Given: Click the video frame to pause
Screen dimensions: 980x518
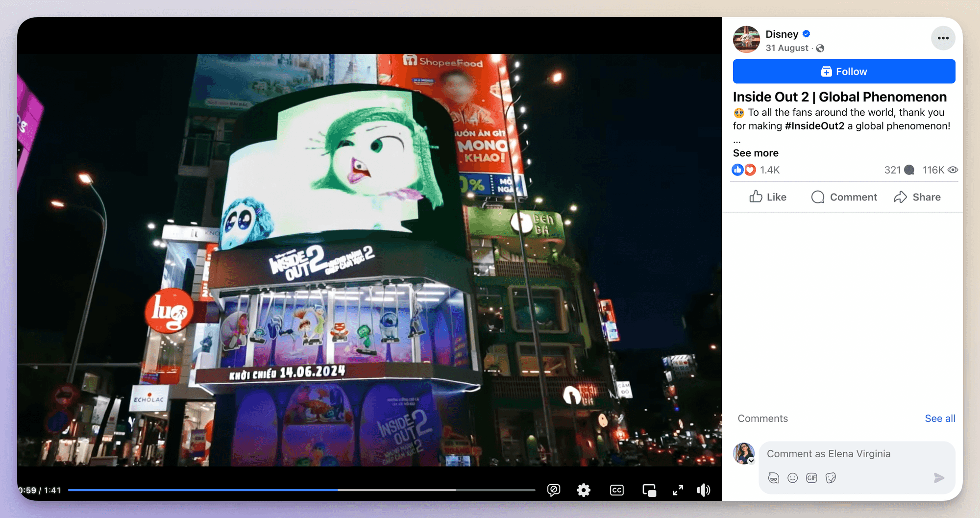Looking at the screenshot, I should (369, 260).
